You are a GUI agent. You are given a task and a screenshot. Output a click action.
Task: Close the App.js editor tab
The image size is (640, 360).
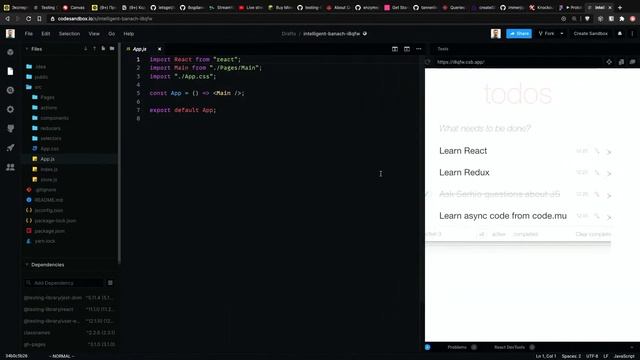160,49
